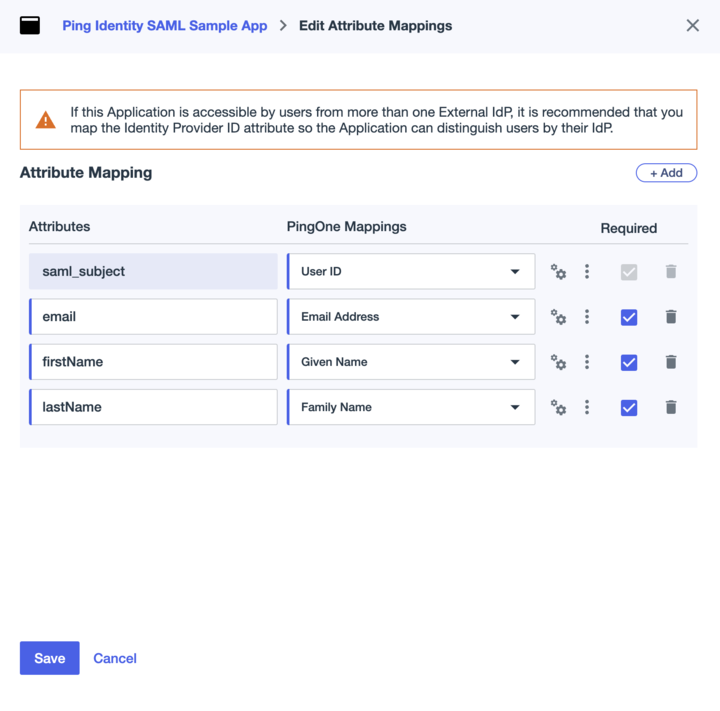Open gears icon for saml_subject mapping
720x711 pixels.
(558, 272)
